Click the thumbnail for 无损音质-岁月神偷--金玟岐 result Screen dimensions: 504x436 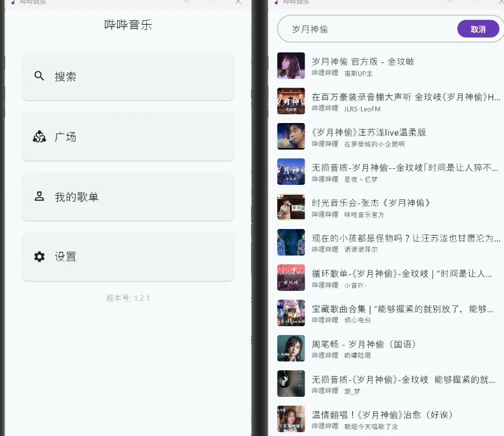[291, 172]
